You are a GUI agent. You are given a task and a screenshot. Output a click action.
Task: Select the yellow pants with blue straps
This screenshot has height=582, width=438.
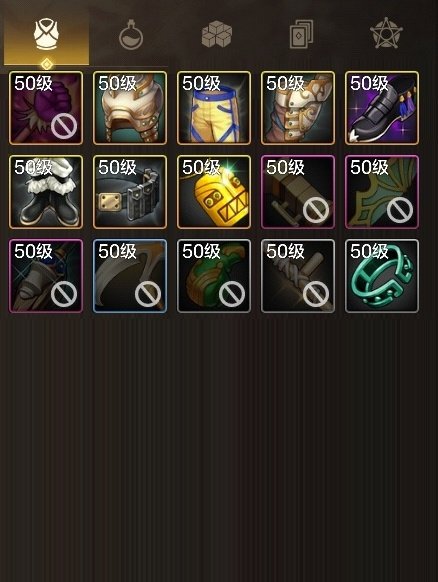coord(214,108)
